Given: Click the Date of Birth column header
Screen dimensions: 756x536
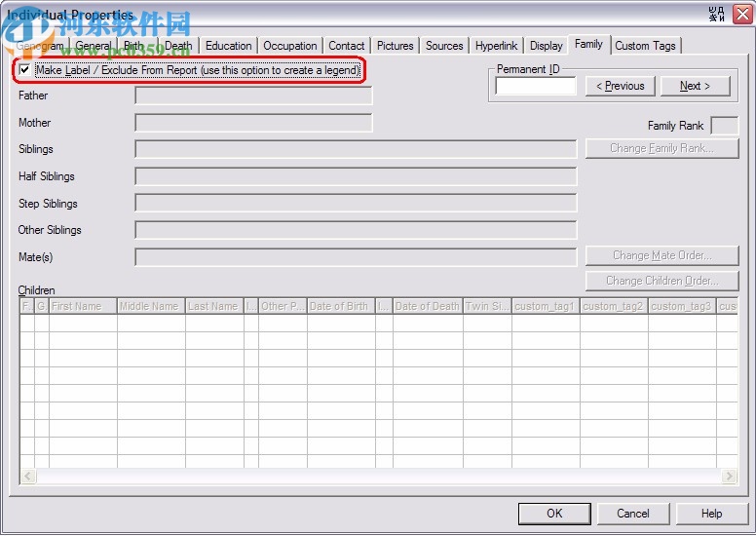Looking at the screenshot, I should 341,306.
